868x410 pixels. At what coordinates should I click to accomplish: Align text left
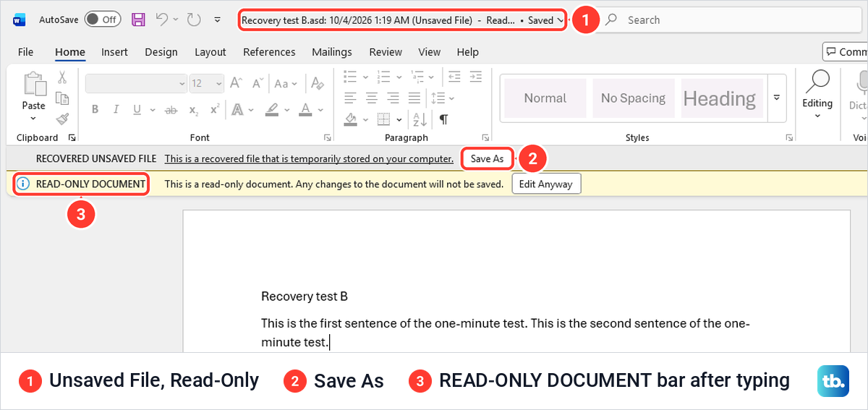tap(350, 97)
